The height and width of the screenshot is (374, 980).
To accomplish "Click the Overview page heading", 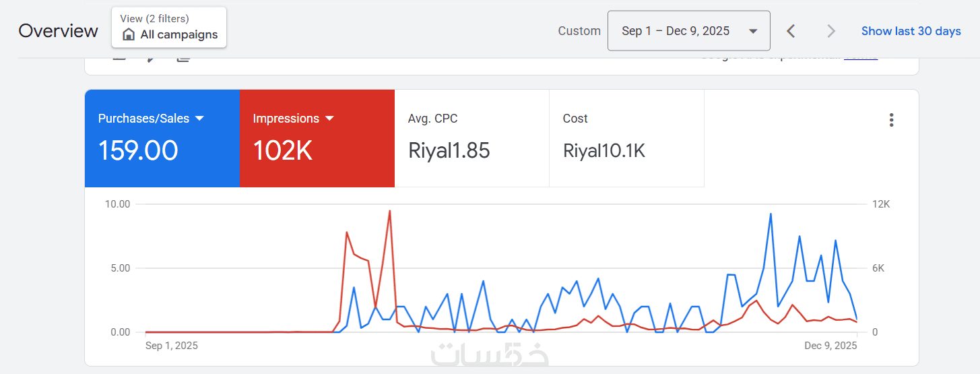I will click(58, 31).
